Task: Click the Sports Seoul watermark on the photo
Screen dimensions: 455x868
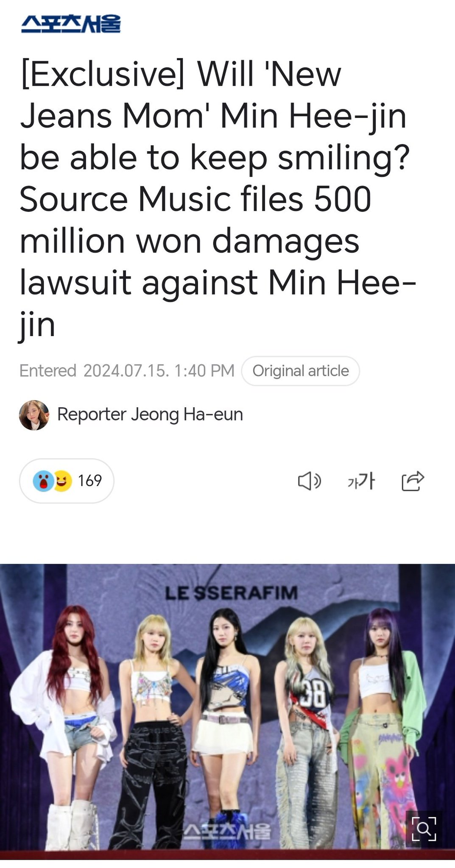Action: pyautogui.click(x=227, y=831)
